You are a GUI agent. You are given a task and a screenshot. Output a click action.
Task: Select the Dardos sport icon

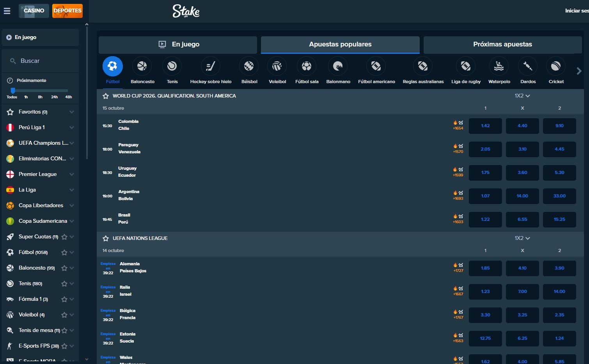528,66
